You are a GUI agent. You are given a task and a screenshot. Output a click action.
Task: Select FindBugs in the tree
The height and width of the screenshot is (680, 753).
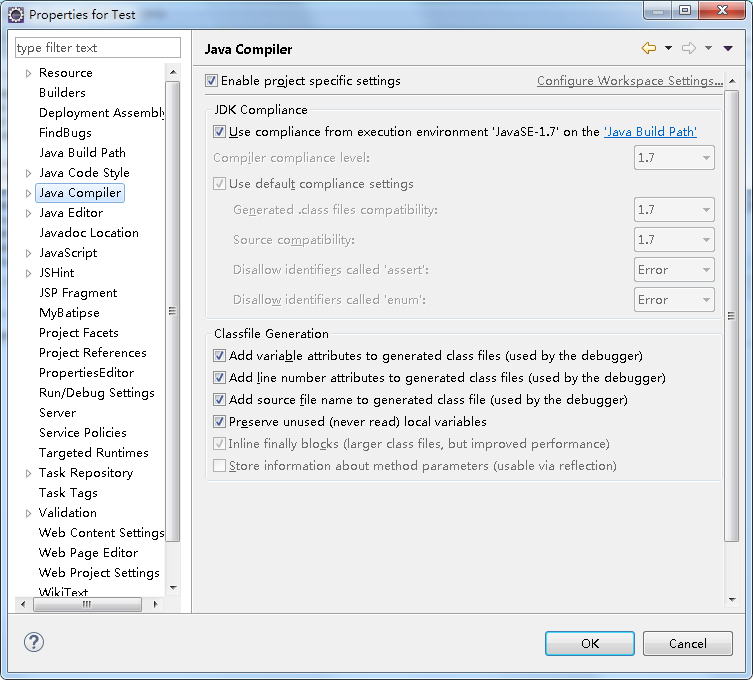tap(65, 133)
